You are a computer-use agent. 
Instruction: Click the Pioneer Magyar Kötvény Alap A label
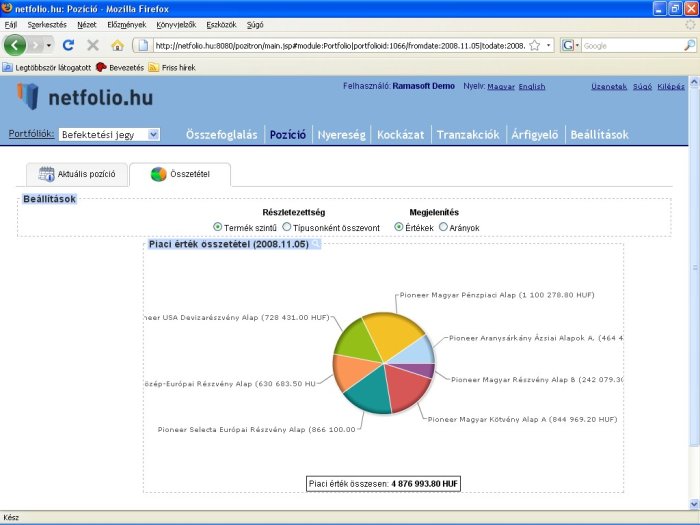click(522, 419)
